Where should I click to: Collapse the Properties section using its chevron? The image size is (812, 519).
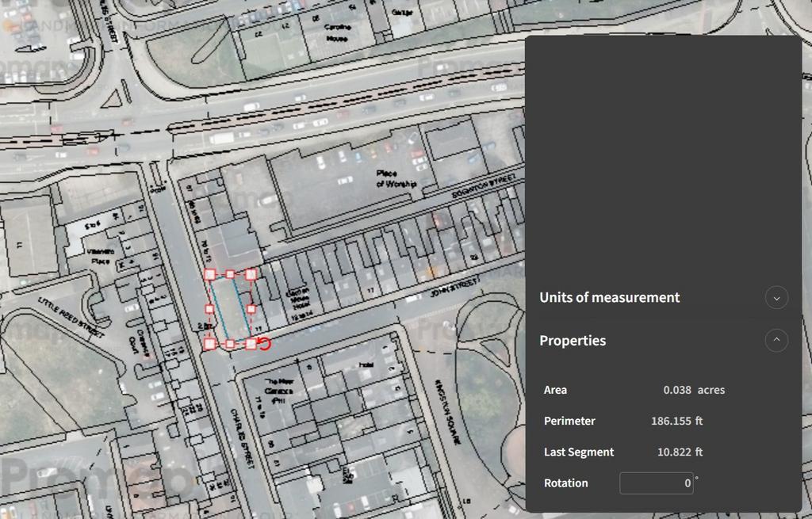pos(776,341)
